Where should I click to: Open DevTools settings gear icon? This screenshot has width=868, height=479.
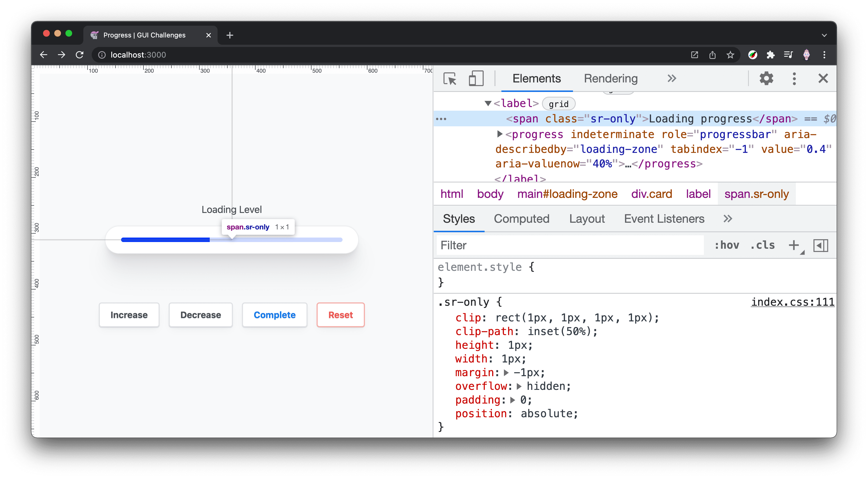766,79
